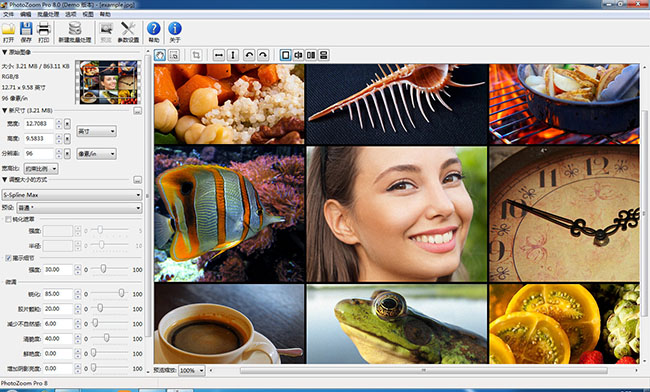Screen dimensions: 650x392
Task: Adjust the reveal details strength slider at 30.00
Action: click(x=103, y=269)
